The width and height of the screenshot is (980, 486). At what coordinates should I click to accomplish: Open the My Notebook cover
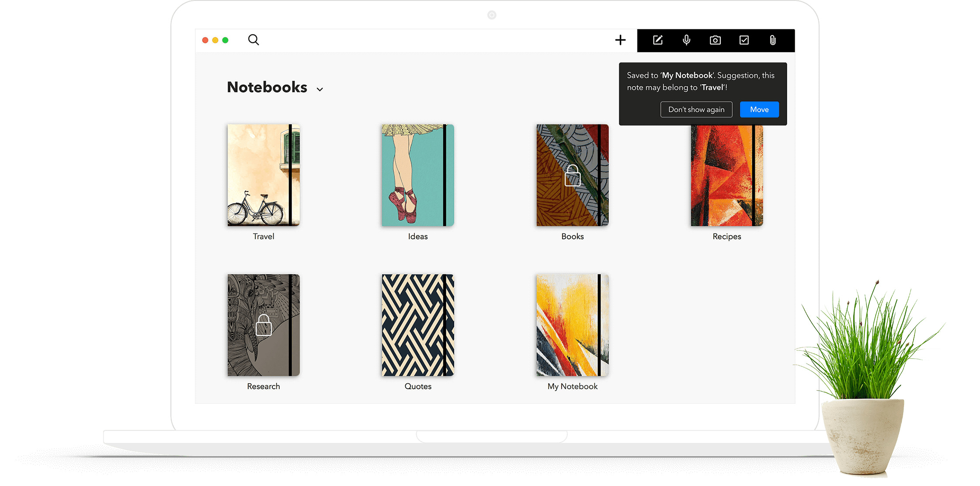point(572,325)
